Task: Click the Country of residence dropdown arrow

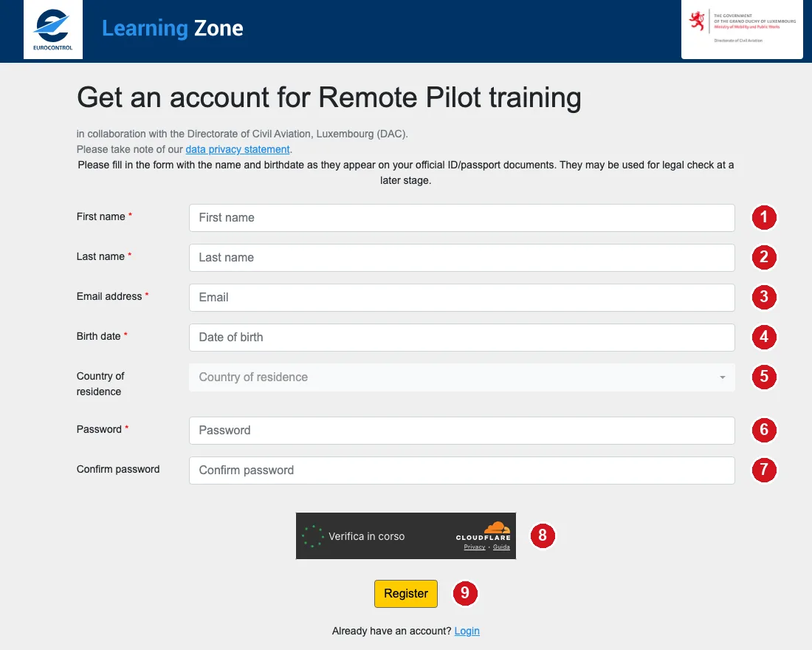Action: 723,377
